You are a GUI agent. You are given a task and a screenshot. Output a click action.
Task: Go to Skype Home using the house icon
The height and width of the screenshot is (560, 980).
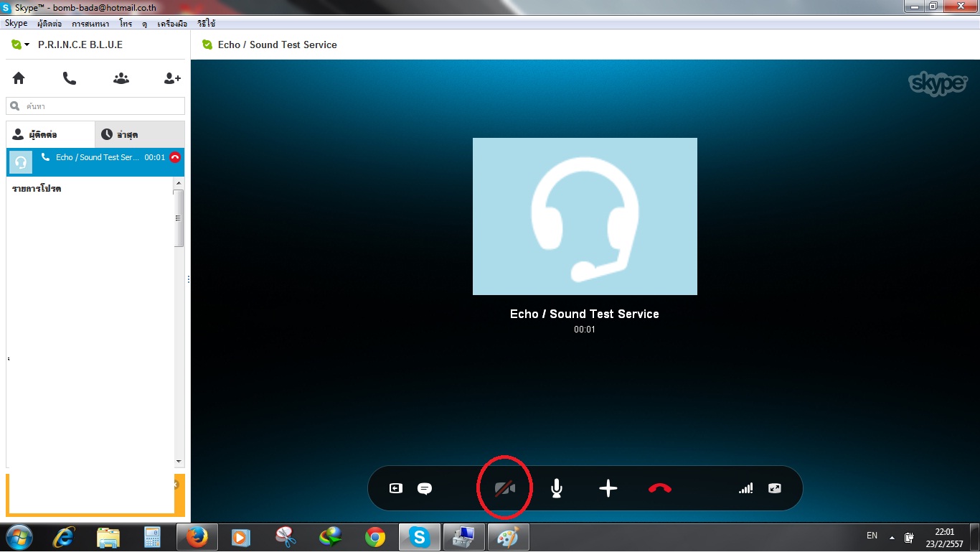tap(19, 78)
